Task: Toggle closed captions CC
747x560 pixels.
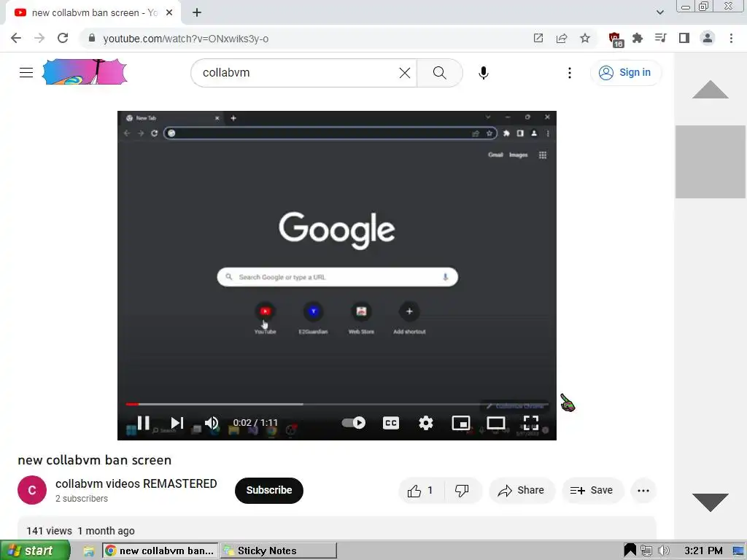Action: tap(391, 422)
